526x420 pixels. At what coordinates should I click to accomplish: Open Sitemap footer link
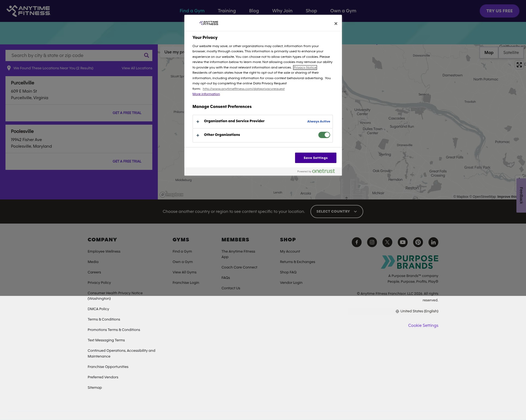[95, 388]
